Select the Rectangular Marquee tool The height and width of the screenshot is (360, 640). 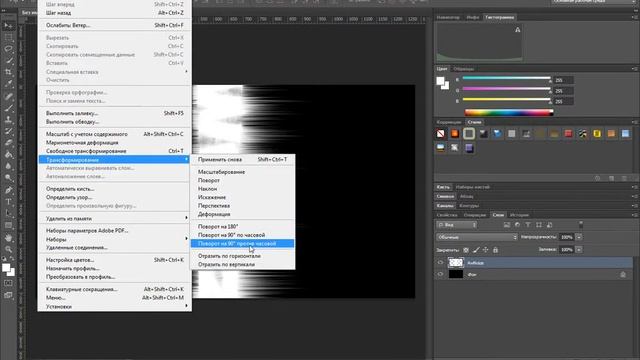tap(8, 38)
